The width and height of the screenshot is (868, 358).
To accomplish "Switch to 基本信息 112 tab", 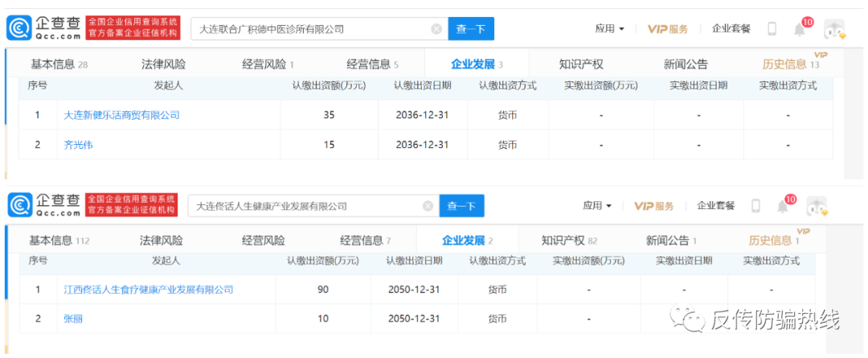I will click(59, 241).
